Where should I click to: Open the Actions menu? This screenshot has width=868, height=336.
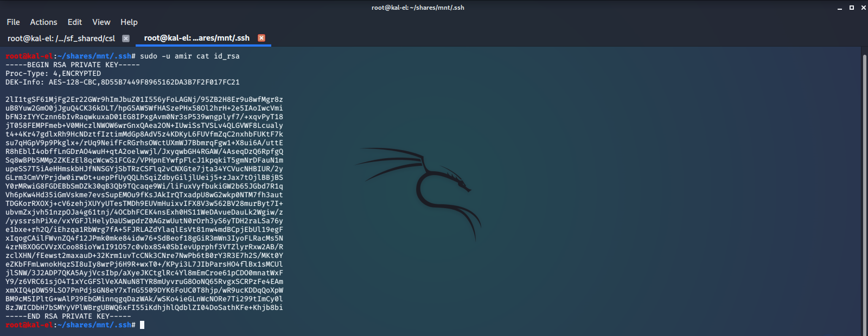[43, 22]
